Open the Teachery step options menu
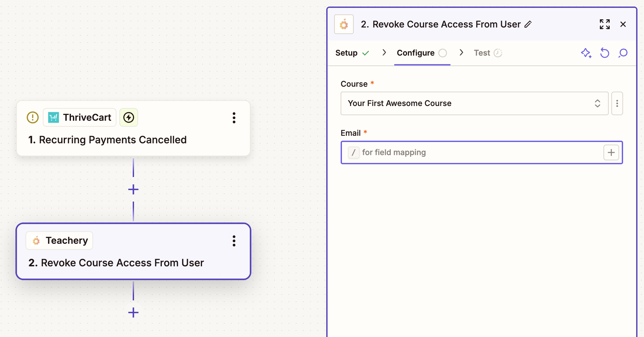The width and height of the screenshot is (644, 337). coord(234,241)
